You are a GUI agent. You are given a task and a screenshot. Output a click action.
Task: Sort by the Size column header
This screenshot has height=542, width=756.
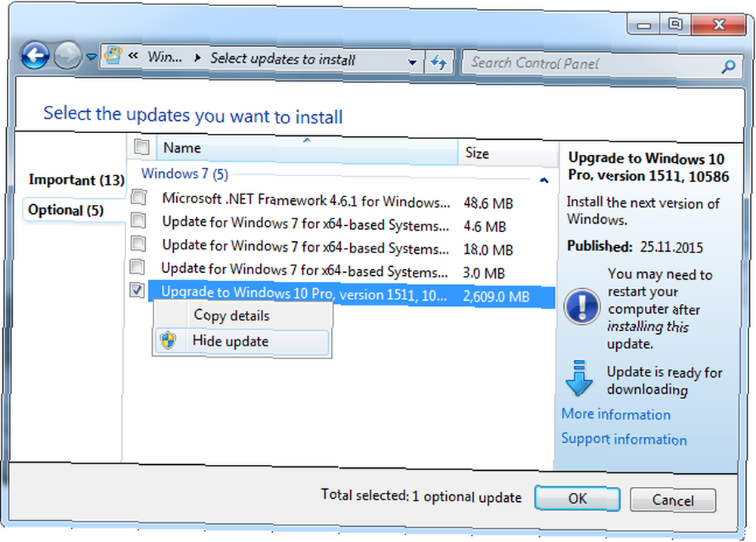coord(507,153)
